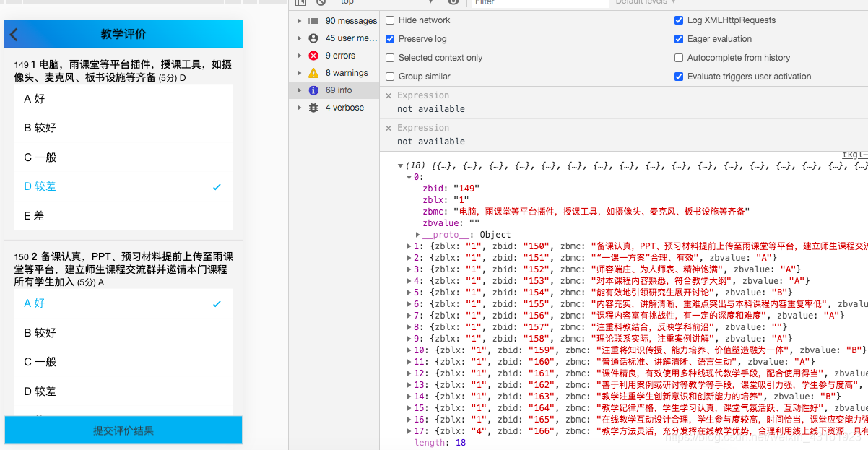Screen dimensions: 868x450
Task: Click question 149 text about 电脑、雨课堂等平台插件
Action: click(x=123, y=71)
